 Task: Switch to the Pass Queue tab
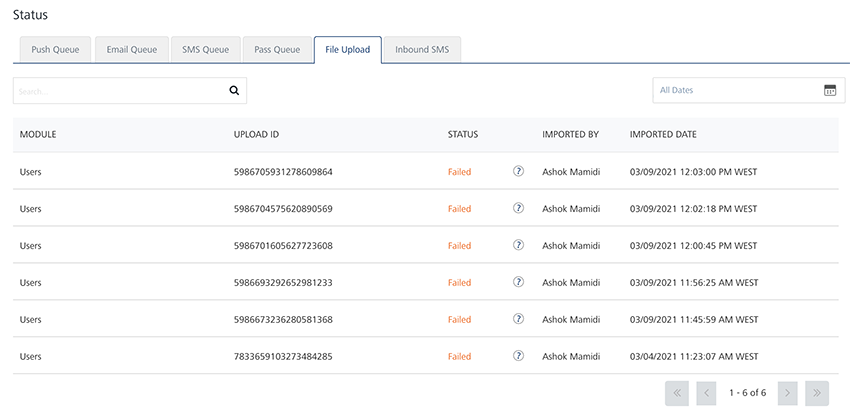point(277,50)
